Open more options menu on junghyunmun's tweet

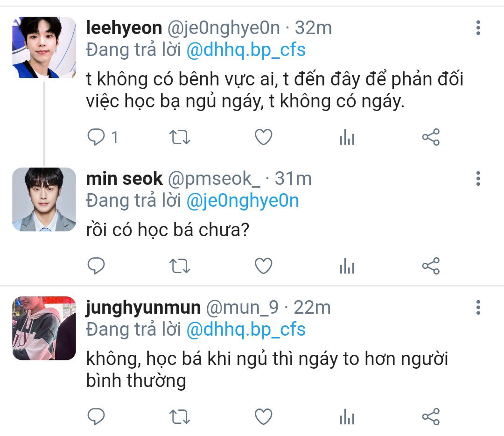[x=478, y=307]
